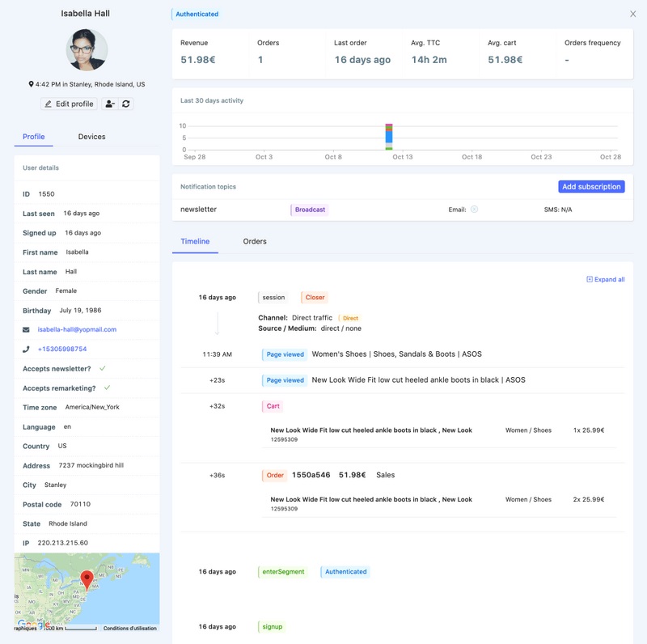Switch to the Devices tab
Screen dimensions: 647x644
91,137
